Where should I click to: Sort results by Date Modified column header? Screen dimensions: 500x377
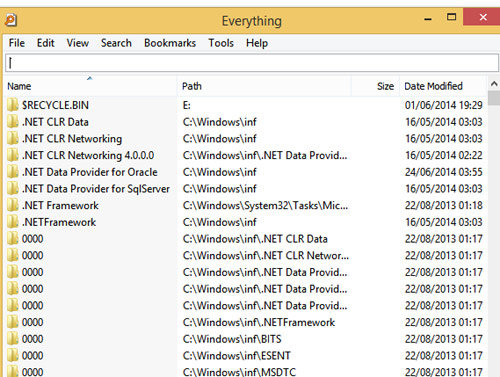(444, 86)
